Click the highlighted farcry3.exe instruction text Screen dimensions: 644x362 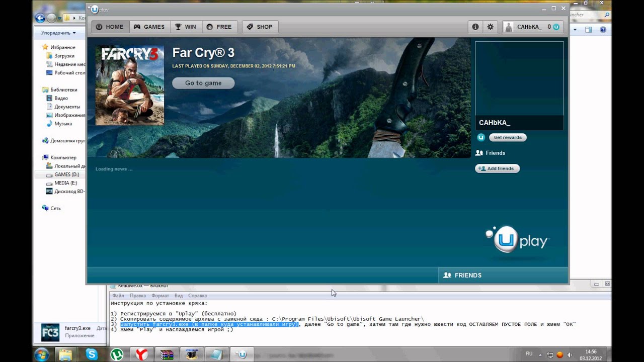tap(209, 324)
